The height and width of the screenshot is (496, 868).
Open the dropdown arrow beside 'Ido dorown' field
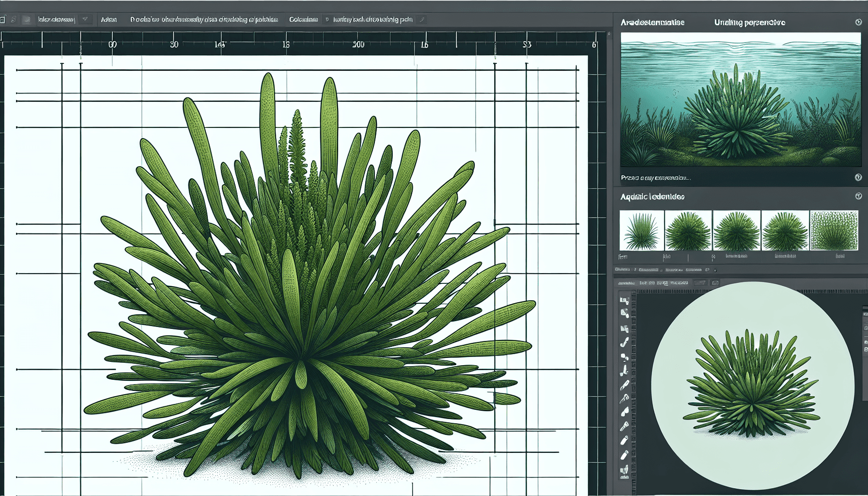[85, 19]
